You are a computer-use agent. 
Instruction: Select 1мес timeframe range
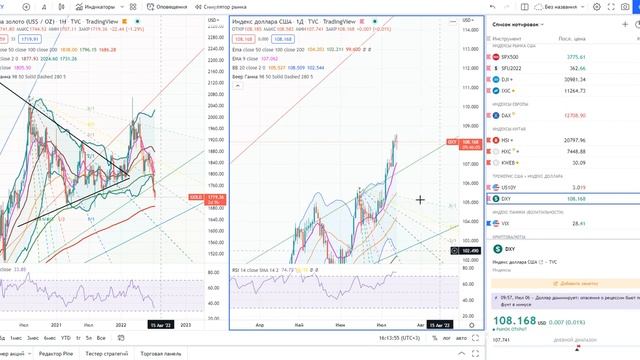(16, 338)
